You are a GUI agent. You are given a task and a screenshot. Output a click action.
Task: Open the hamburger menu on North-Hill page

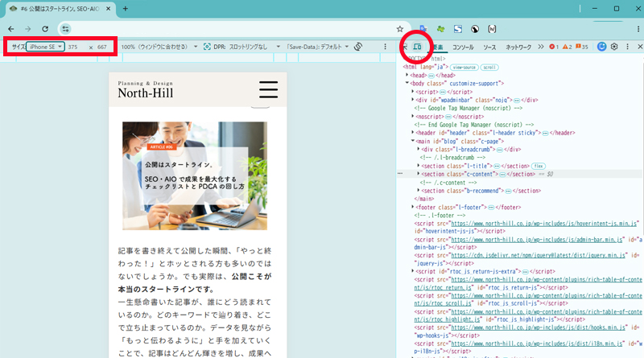tap(269, 89)
